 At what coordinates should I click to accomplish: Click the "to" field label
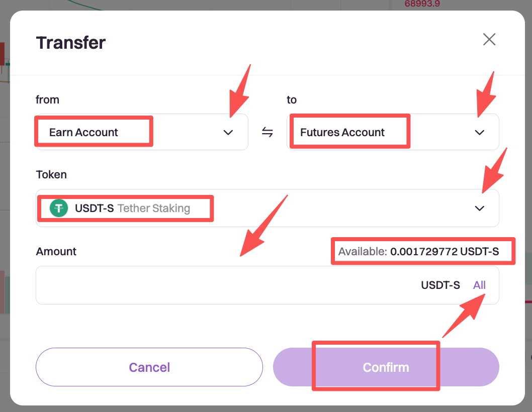292,99
